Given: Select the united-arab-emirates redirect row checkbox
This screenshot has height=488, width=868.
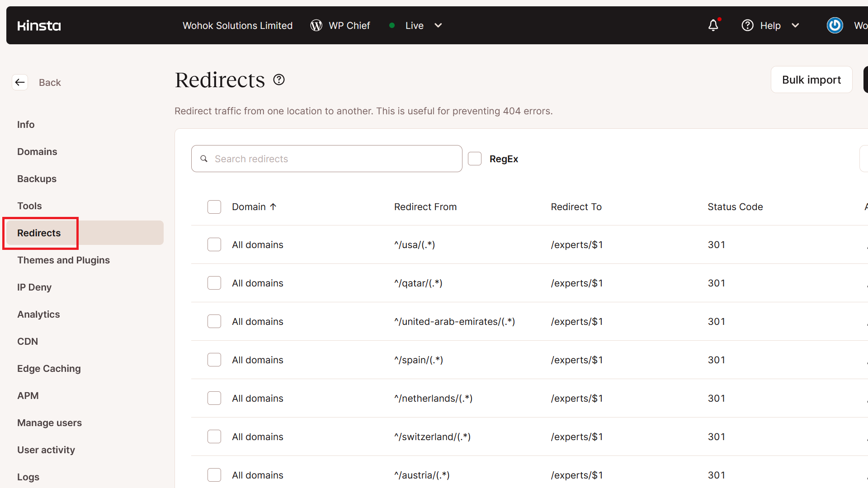Looking at the screenshot, I should (214, 321).
